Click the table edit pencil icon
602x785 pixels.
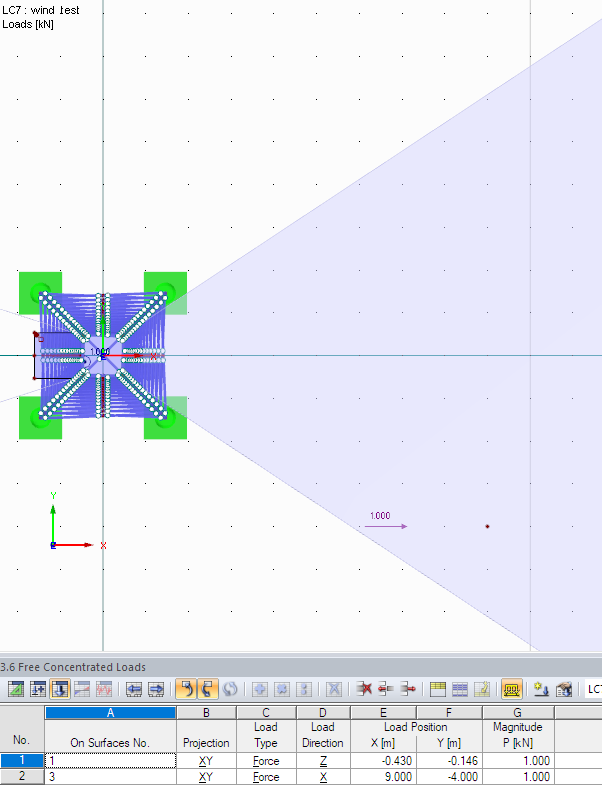pos(482,689)
